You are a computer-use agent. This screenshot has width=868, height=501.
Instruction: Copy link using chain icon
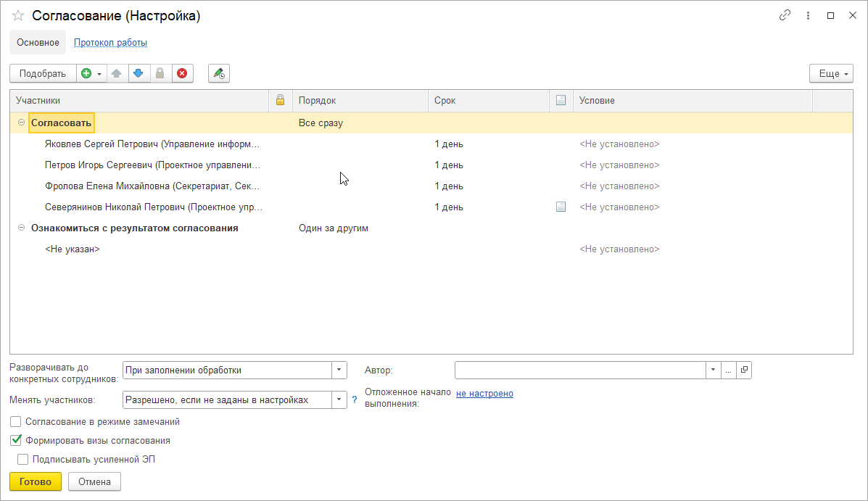point(785,15)
